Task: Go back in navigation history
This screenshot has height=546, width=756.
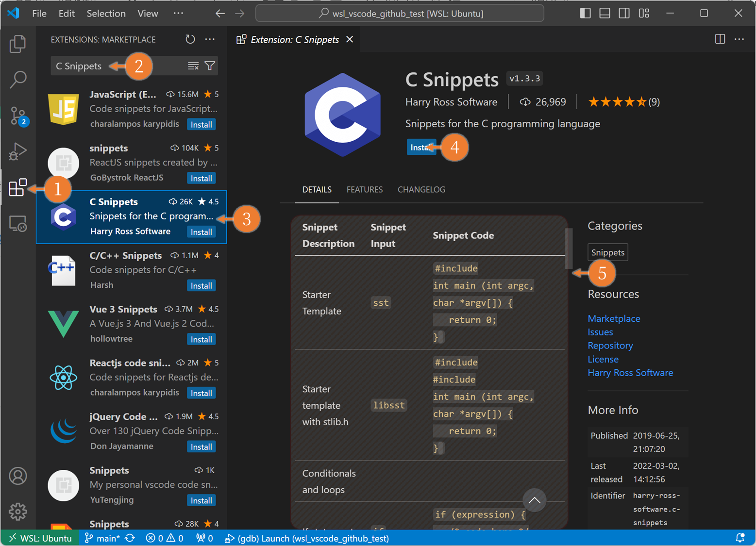Action: click(220, 14)
